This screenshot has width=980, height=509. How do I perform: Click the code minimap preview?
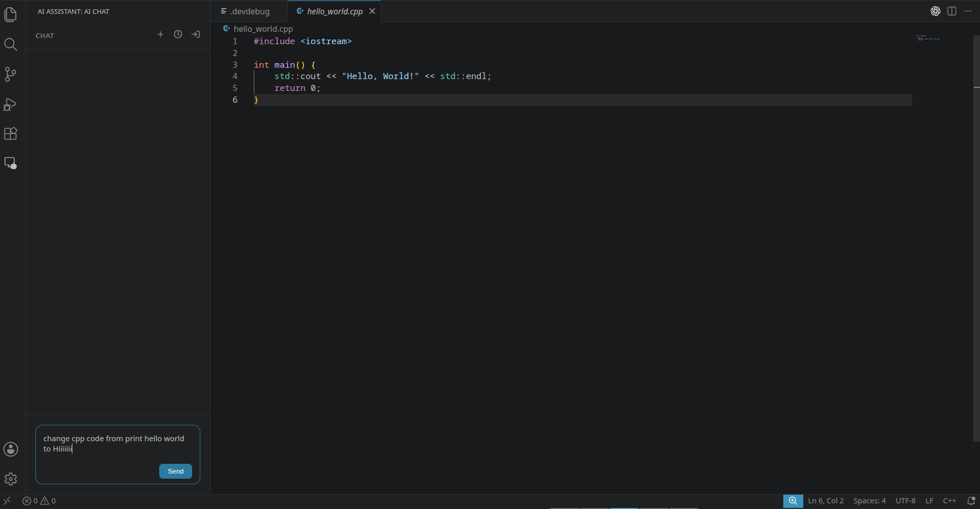928,39
